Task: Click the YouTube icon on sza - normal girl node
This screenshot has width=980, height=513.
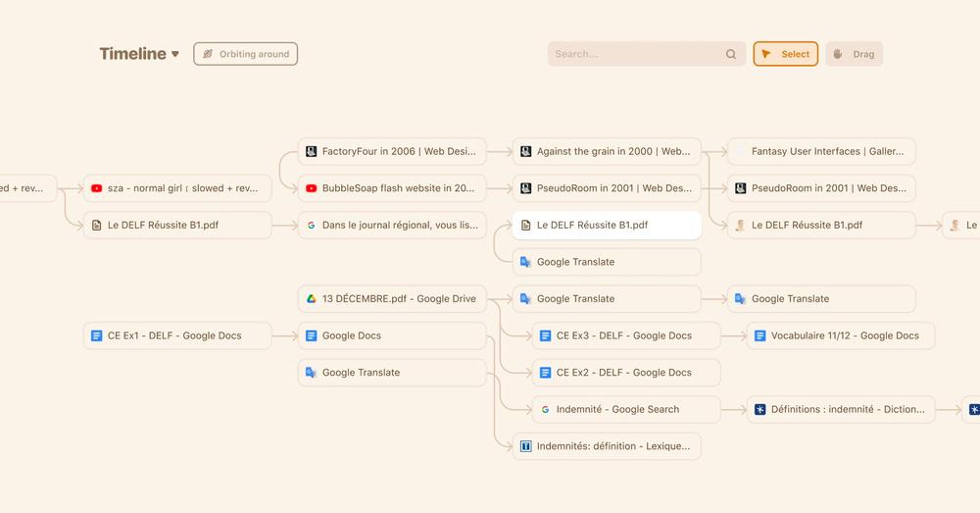Action: (96, 188)
